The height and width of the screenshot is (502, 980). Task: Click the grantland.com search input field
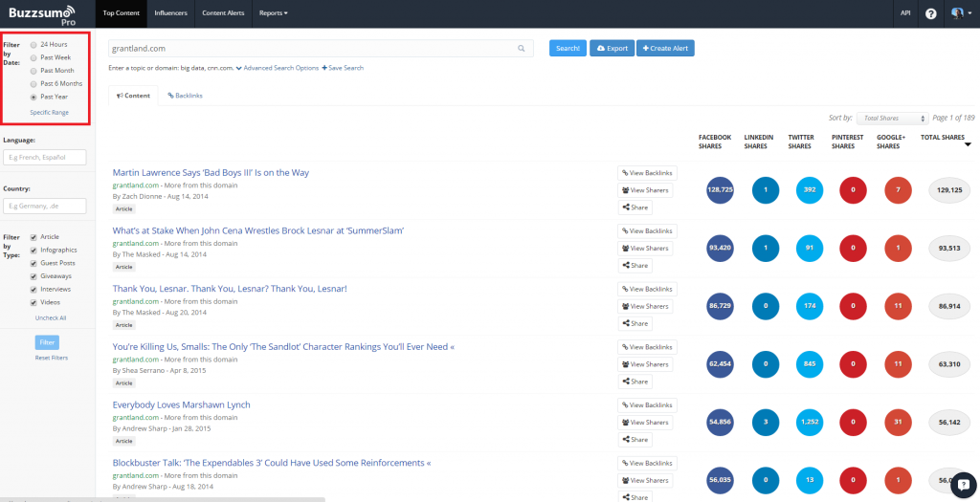click(x=321, y=48)
